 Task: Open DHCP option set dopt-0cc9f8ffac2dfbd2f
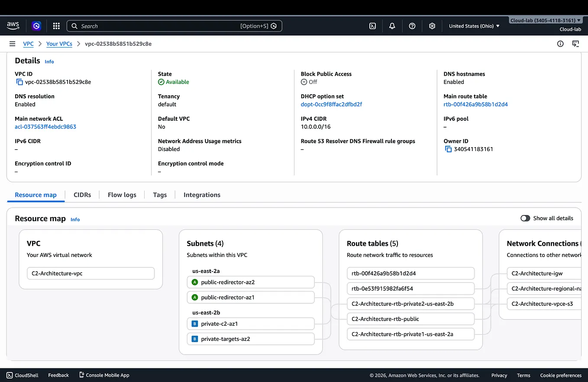pos(331,104)
